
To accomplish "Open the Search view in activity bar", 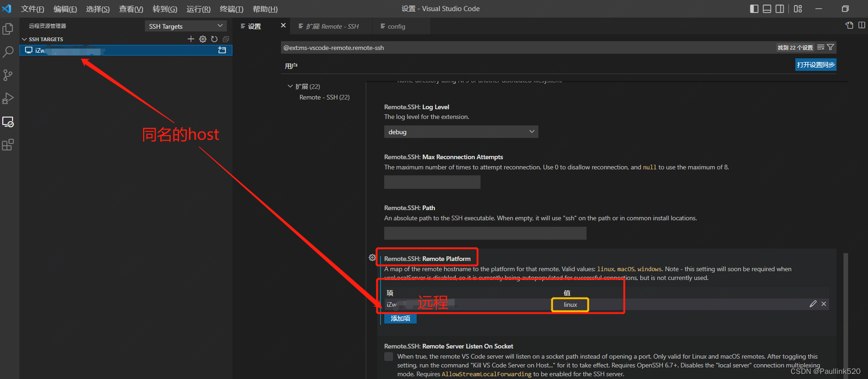I will [8, 52].
